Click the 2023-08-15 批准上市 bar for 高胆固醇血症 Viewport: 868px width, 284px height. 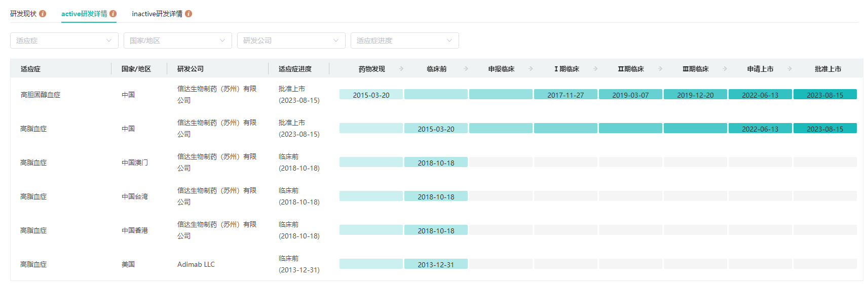[825, 95]
